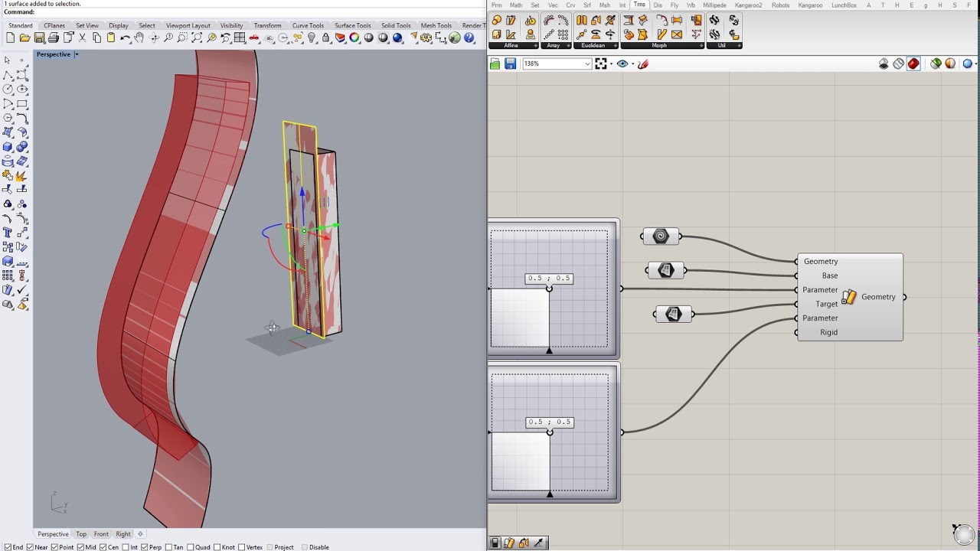Switch to the Viewport Layout tab

click(x=188, y=25)
